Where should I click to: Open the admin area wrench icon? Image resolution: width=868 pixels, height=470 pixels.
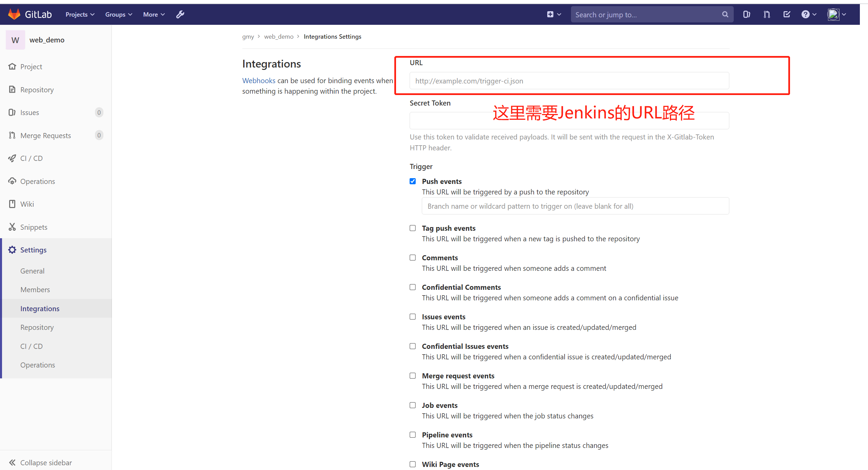[x=180, y=14]
